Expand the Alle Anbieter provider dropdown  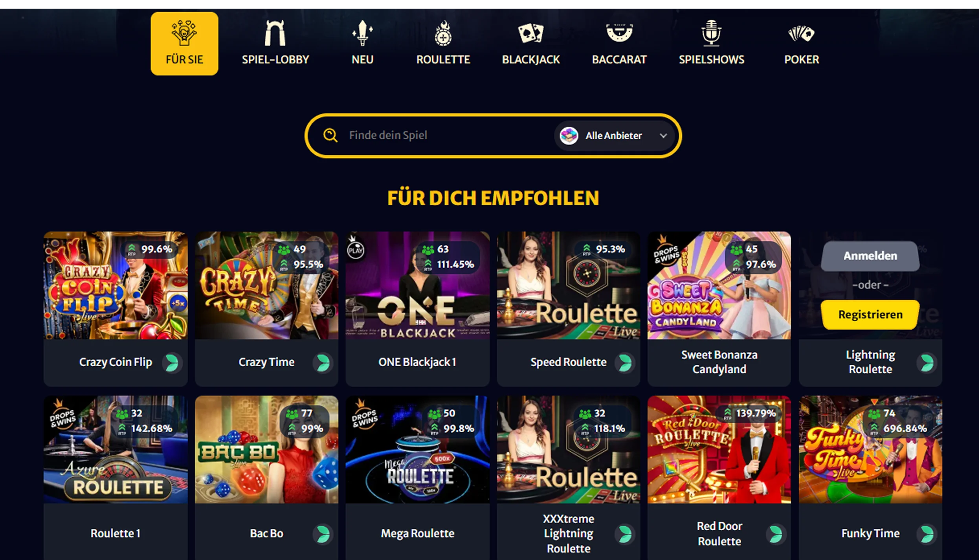point(615,135)
